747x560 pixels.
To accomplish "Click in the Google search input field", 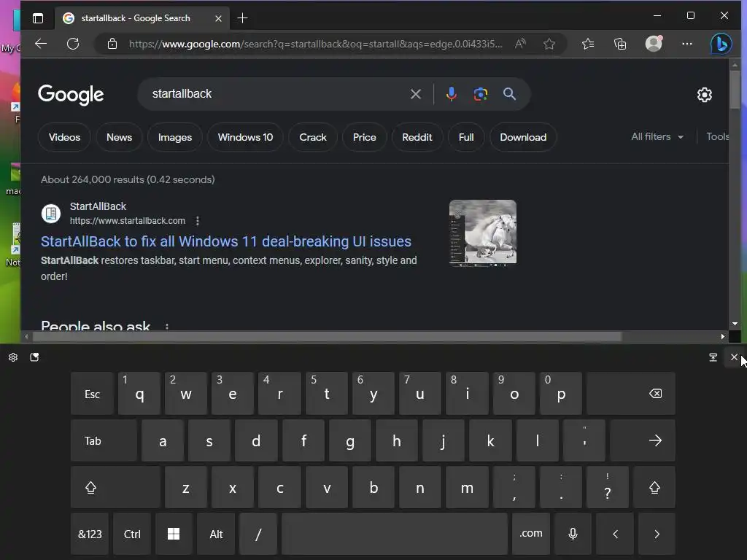I will click(x=276, y=94).
